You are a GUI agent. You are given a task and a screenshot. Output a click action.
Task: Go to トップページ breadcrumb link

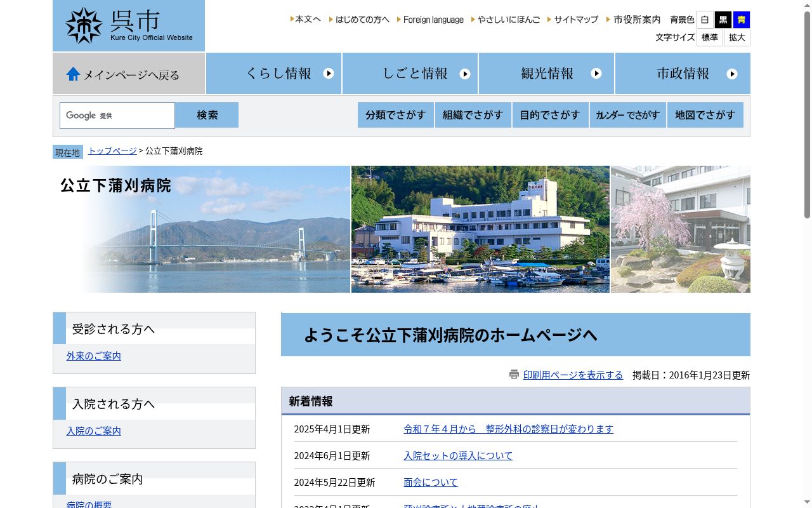pyautogui.click(x=112, y=151)
